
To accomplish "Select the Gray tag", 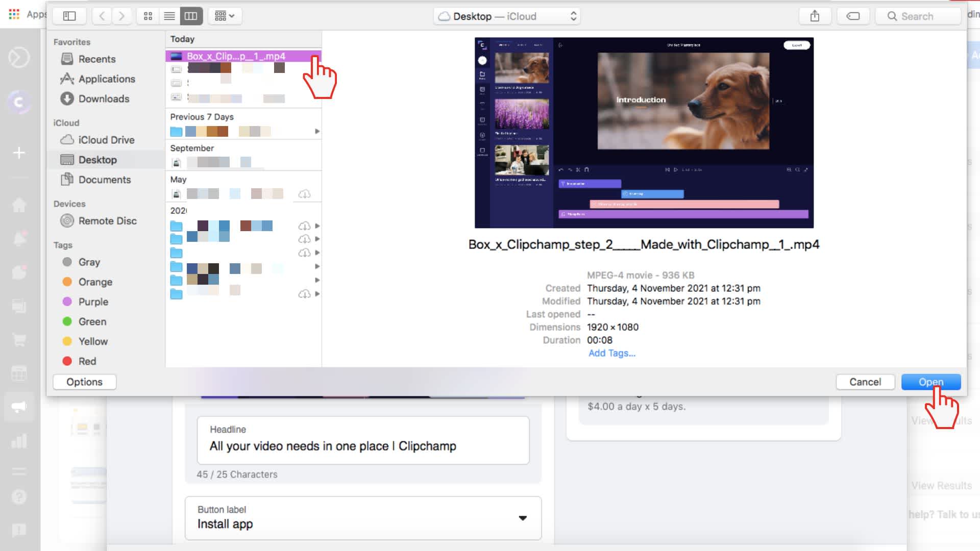I will click(82, 262).
